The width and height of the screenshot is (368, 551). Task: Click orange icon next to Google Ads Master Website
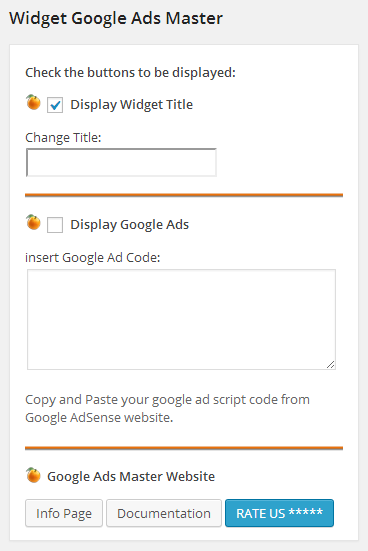coord(33,475)
